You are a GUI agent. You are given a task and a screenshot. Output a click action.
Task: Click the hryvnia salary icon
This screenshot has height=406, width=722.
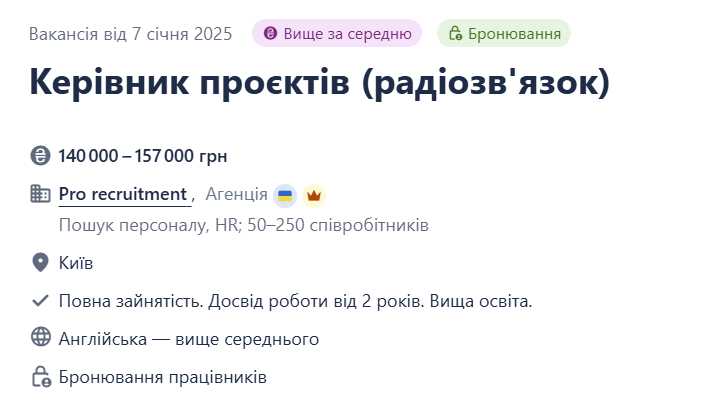41,156
